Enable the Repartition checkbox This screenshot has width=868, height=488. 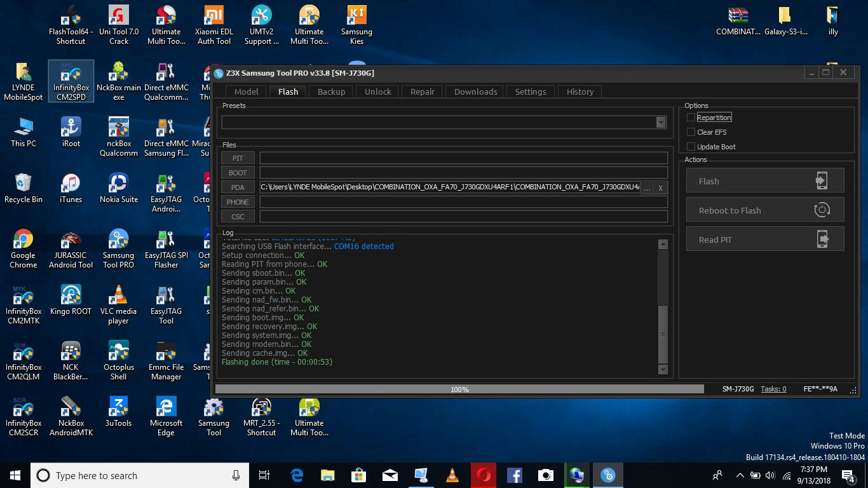click(691, 118)
